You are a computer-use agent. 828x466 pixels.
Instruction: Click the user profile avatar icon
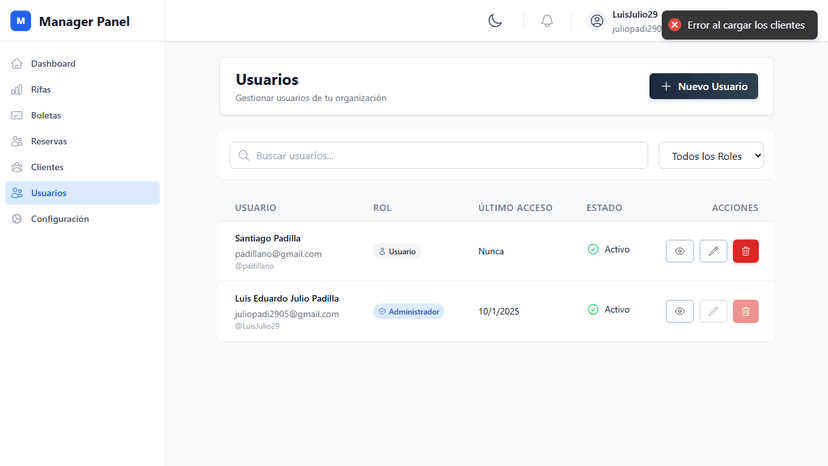(x=597, y=21)
